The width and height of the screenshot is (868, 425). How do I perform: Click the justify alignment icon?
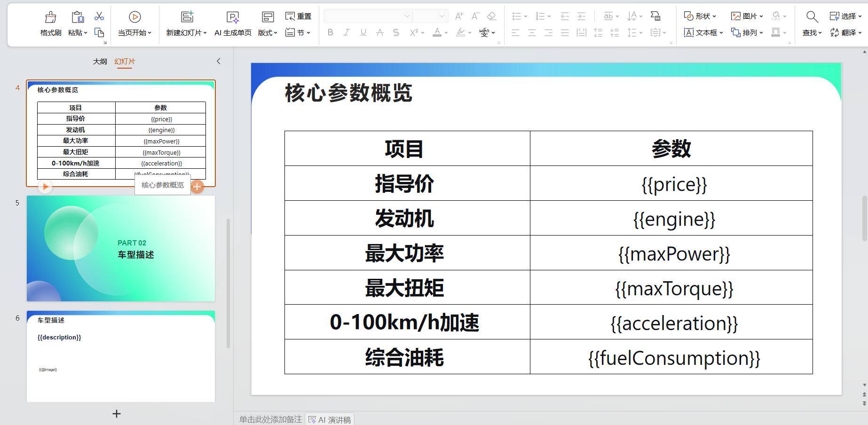[565, 32]
